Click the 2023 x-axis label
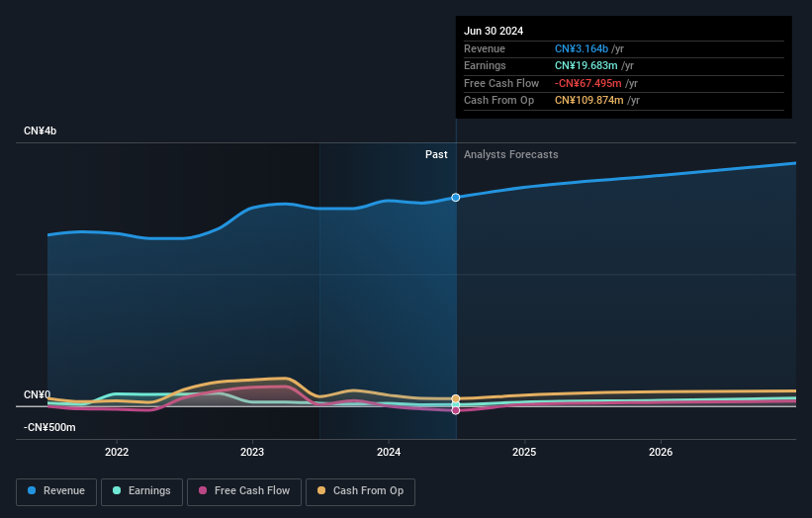812x518 pixels. pyautogui.click(x=252, y=453)
